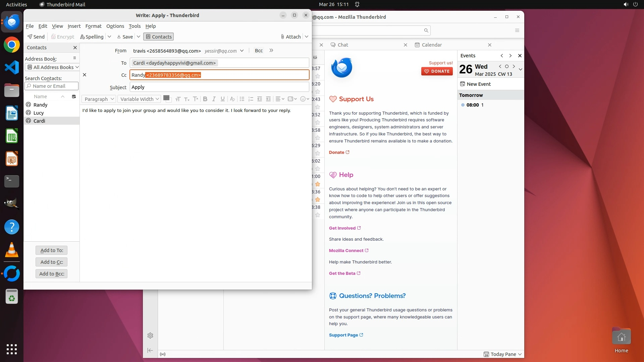Screen dimensions: 644x362
Task: Toggle italic text formatting
Action: pyautogui.click(x=214, y=99)
